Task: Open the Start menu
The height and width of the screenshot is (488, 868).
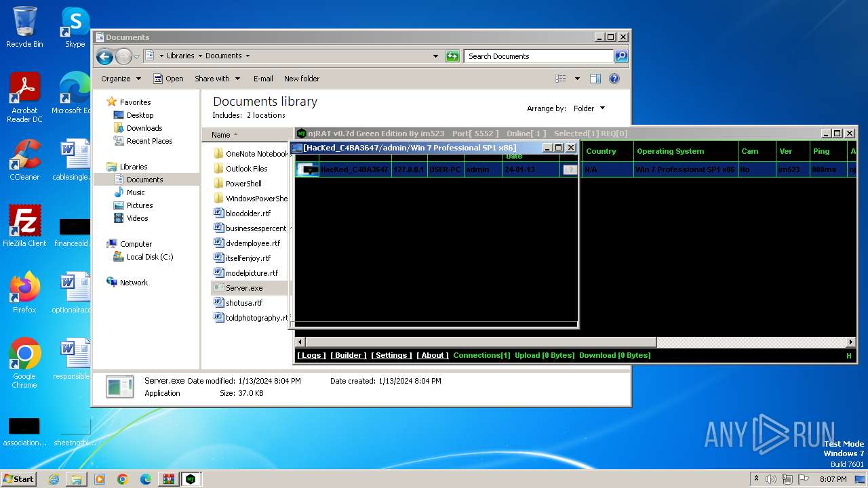Action: pyautogui.click(x=18, y=479)
